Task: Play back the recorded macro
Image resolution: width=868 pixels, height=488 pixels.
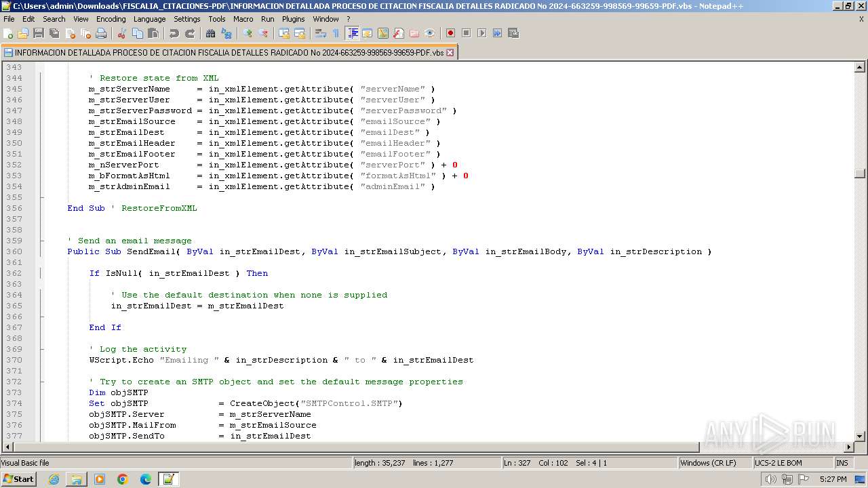Action: click(x=481, y=33)
